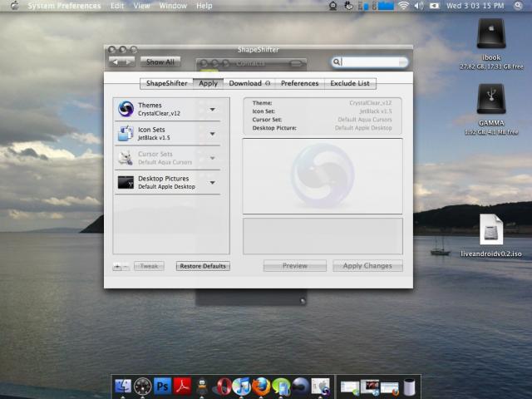Click Restore Defaults button
The height and width of the screenshot is (399, 532).
point(203,266)
